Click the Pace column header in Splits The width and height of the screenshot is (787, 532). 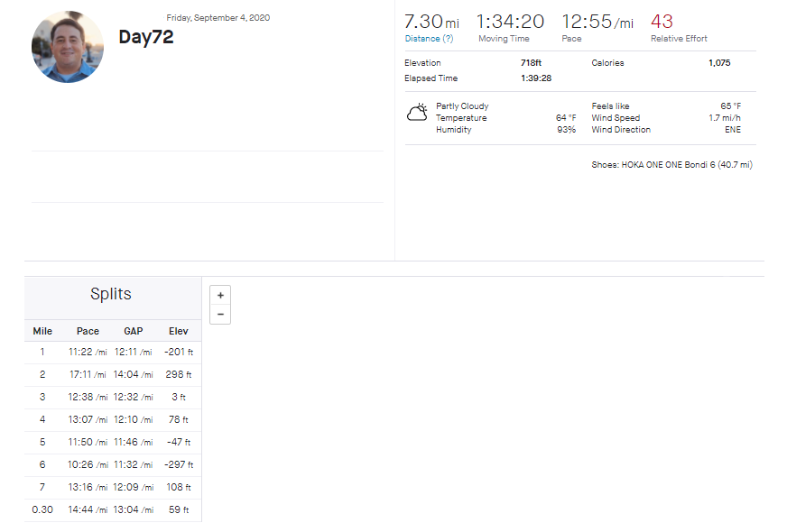(88, 331)
